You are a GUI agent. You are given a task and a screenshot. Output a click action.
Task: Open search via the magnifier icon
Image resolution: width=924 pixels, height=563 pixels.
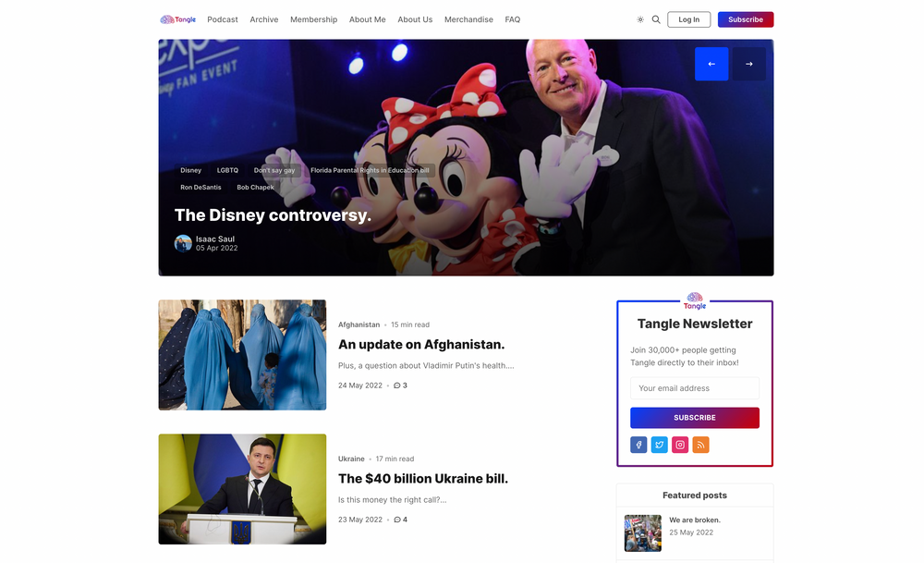[x=656, y=18]
